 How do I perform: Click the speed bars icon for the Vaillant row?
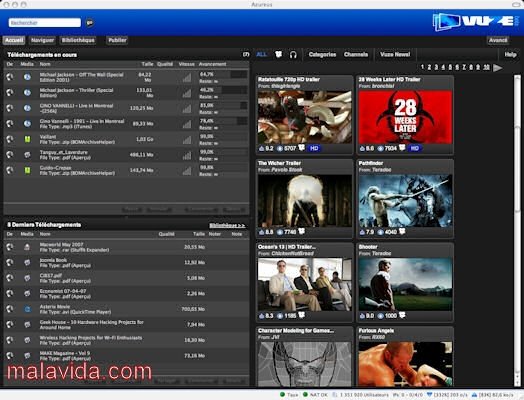pos(187,139)
